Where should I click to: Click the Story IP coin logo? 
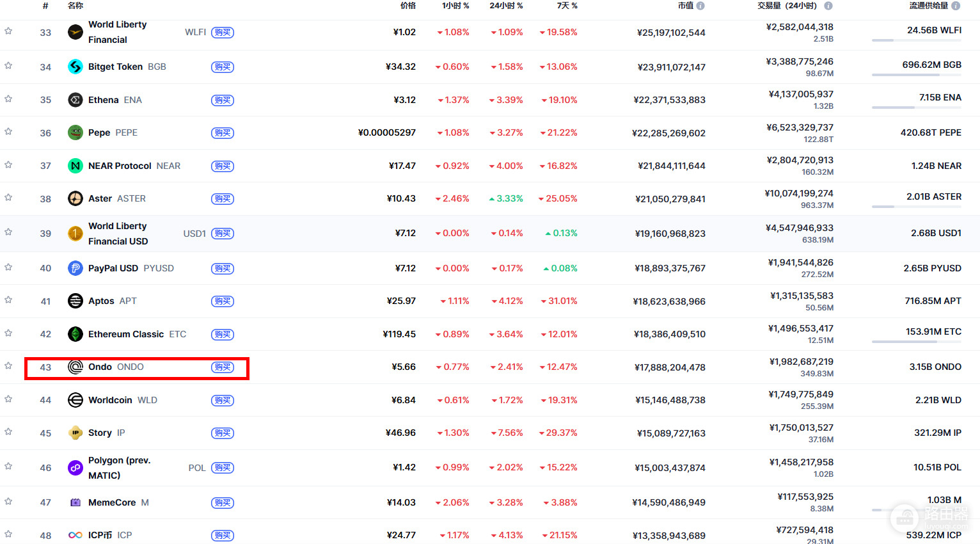click(75, 433)
